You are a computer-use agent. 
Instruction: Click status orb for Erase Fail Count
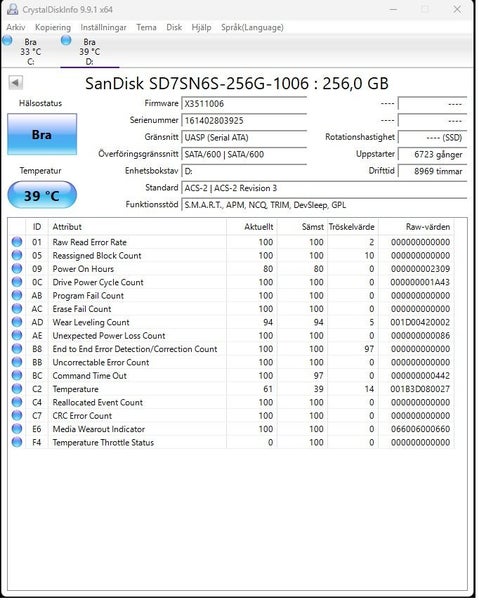(17, 309)
